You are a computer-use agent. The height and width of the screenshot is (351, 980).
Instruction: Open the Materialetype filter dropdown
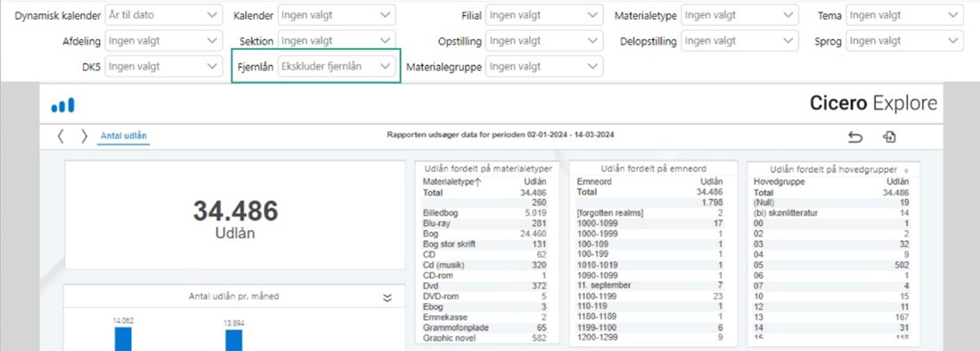740,15
